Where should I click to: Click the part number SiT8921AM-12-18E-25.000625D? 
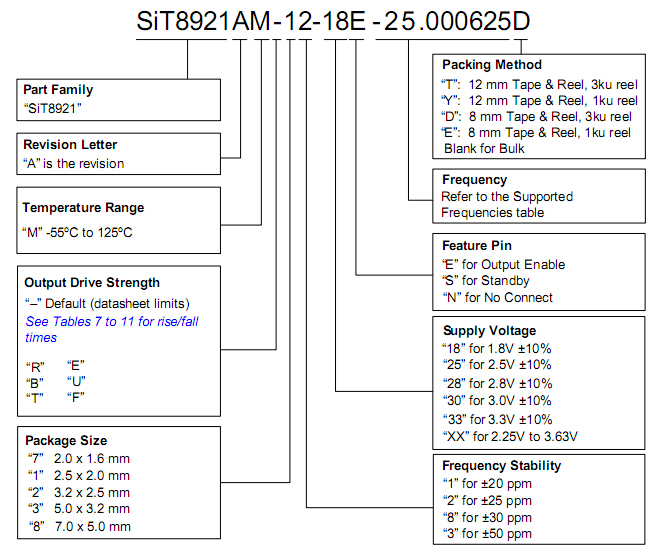(x=333, y=21)
